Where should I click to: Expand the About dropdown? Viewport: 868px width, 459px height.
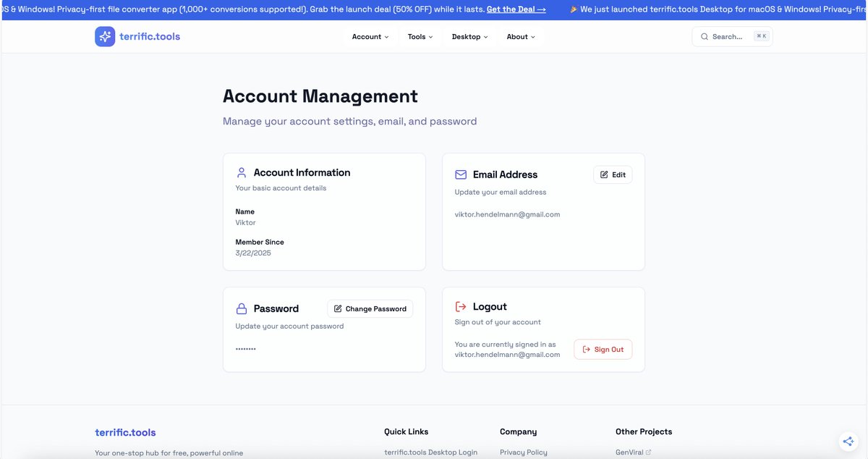[519, 36]
